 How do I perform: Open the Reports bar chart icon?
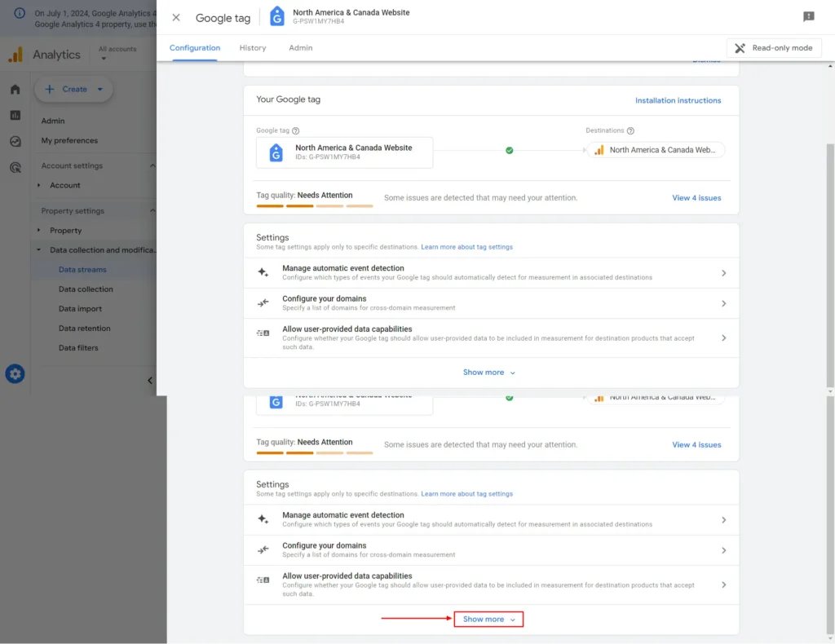pyautogui.click(x=15, y=115)
